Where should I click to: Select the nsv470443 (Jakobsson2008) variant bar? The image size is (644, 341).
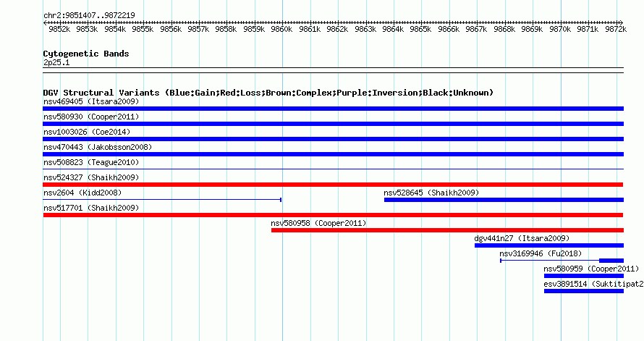pyautogui.click(x=333, y=154)
